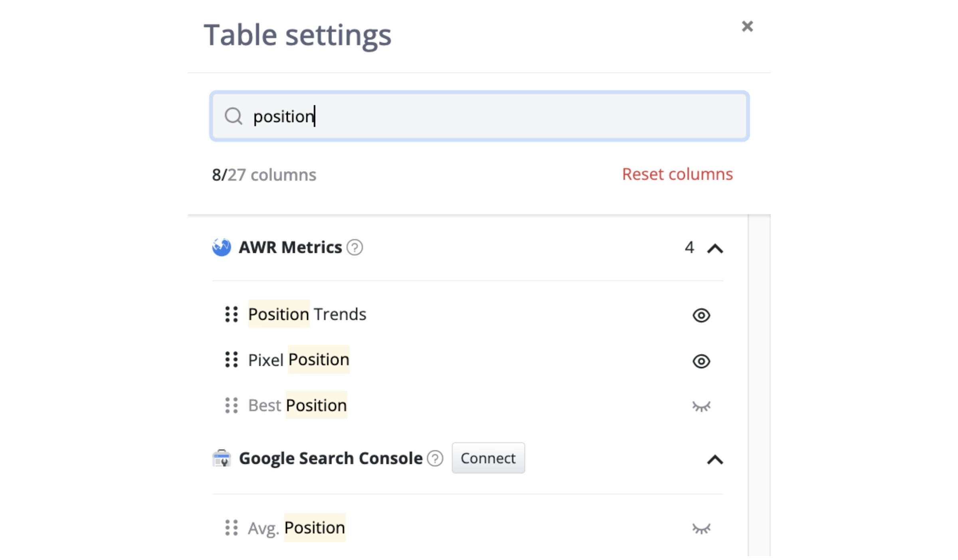This screenshot has width=958, height=560.
Task: Click the Connect button
Action: (488, 458)
